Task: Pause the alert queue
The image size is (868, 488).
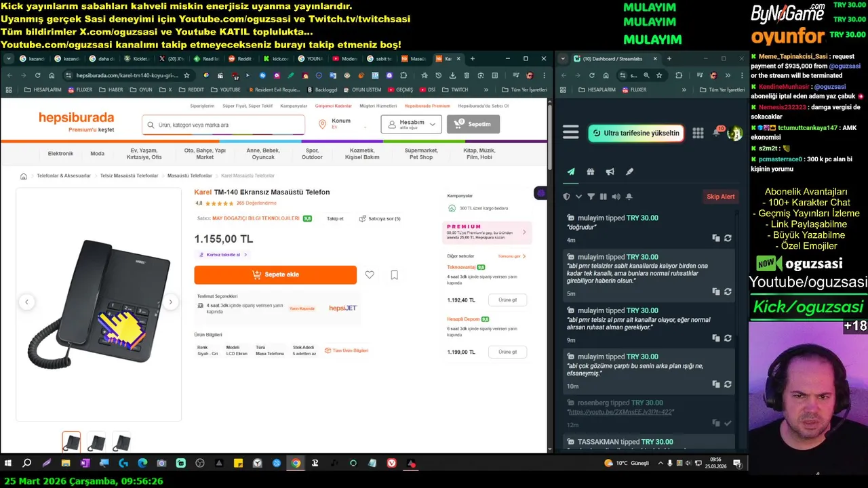Action: (x=603, y=197)
